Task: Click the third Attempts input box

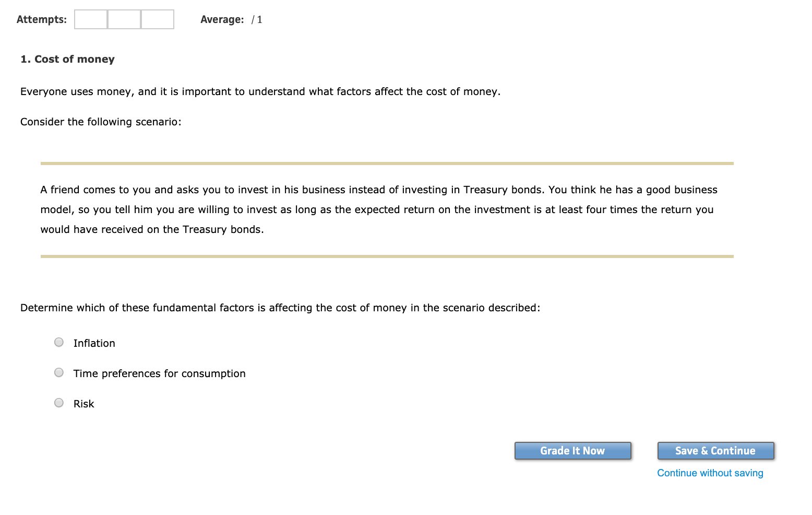Action: coord(157,19)
